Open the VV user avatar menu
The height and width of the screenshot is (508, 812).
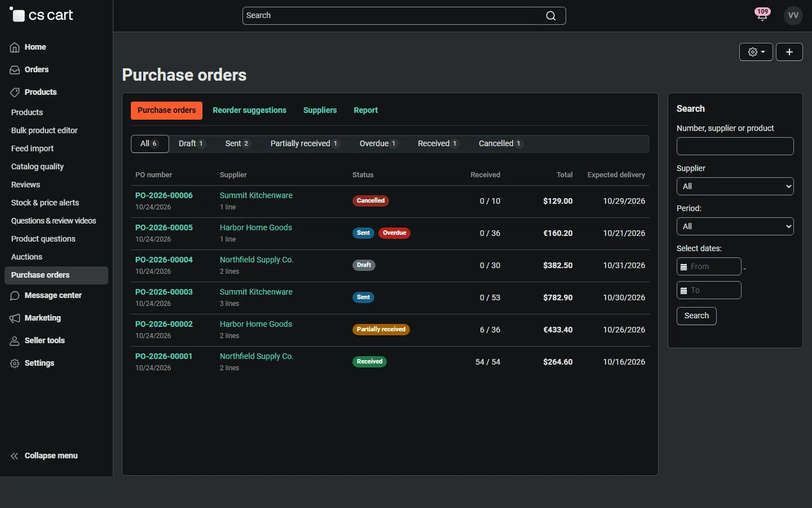coord(793,16)
